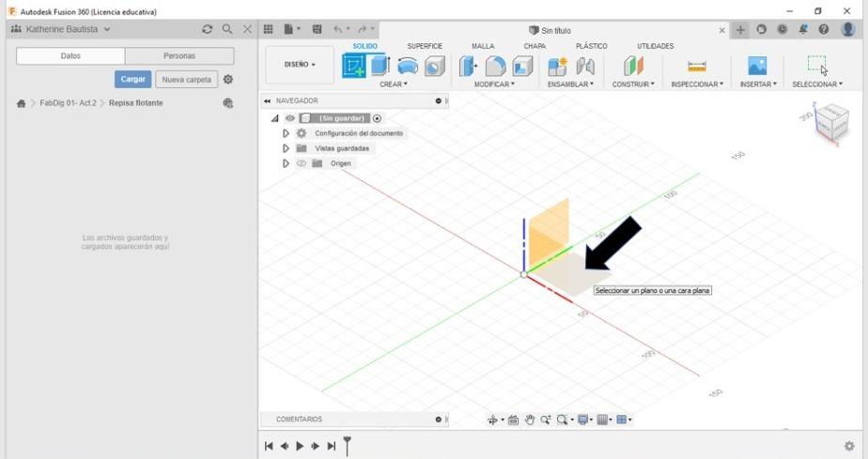Select the Hole tool icon
The height and width of the screenshot is (459, 868).
[435, 67]
